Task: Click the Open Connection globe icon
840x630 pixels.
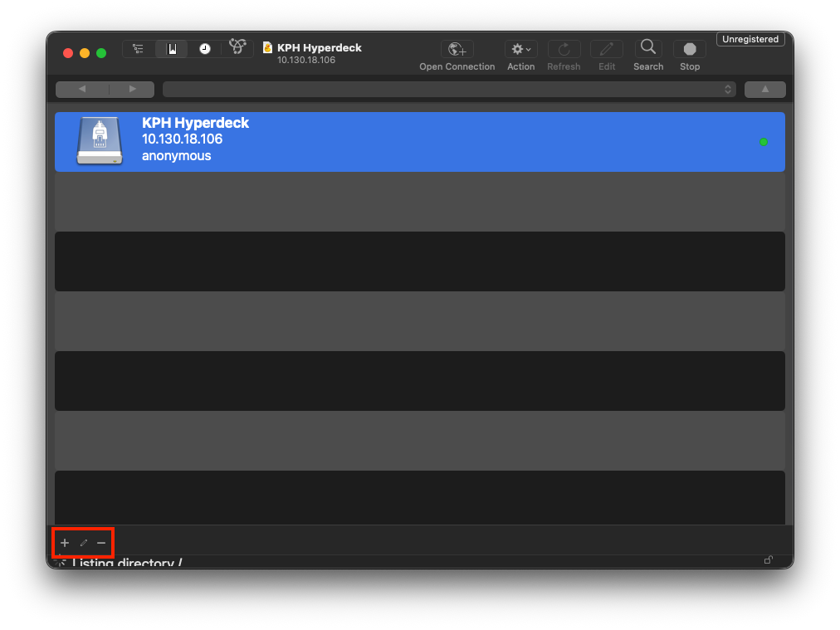Action: click(457, 49)
